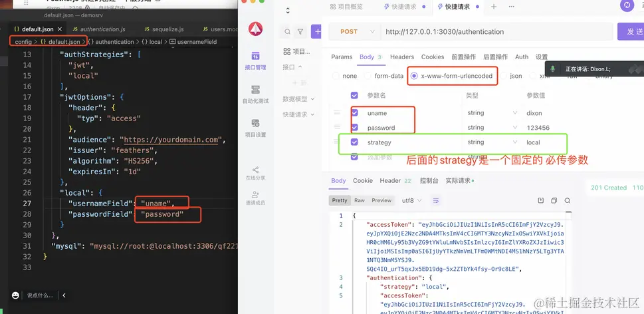Open a new tab with plus icon
Viewport: 644px width, 314px height.
tap(494, 7)
